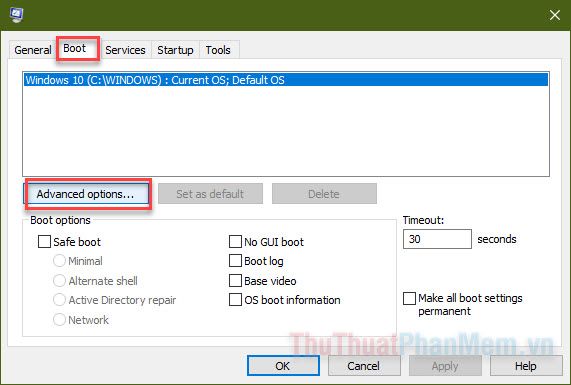Image resolution: width=571 pixels, height=385 pixels.
Task: Confirm with the OK button
Action: coord(283,365)
